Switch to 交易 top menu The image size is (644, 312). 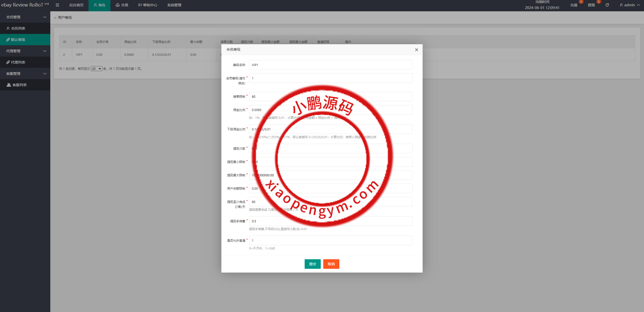click(x=122, y=5)
